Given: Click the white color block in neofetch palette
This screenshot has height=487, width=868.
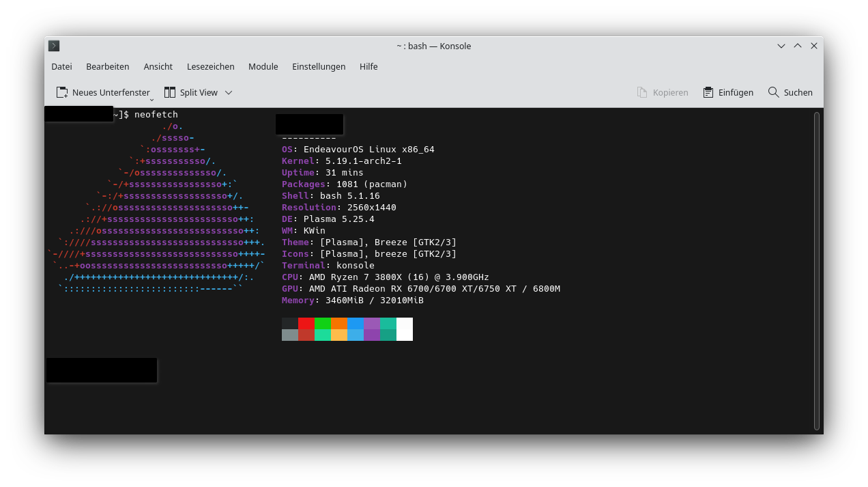Looking at the screenshot, I should click(x=405, y=329).
